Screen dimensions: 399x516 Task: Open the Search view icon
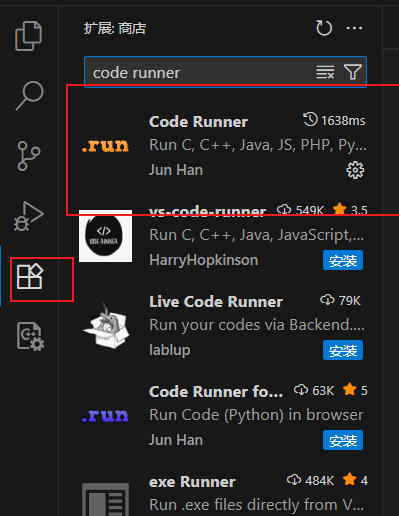[29, 95]
